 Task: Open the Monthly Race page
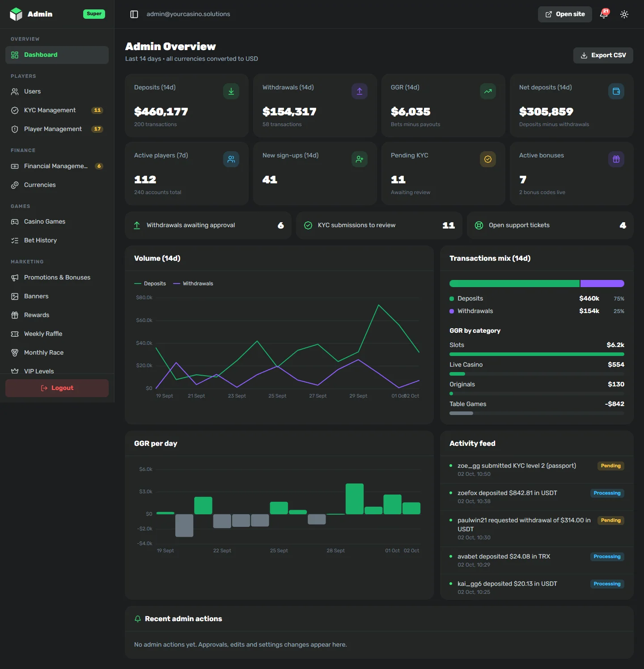coord(57,353)
